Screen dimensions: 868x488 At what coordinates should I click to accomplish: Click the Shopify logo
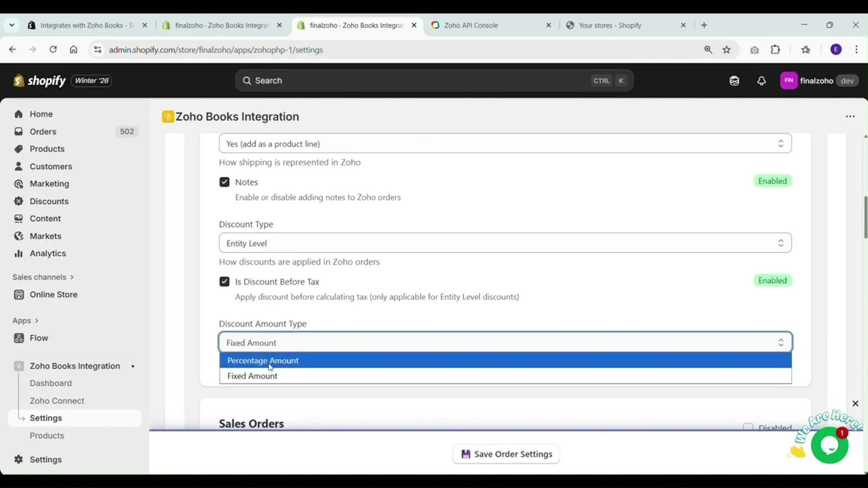pyautogui.click(x=40, y=80)
